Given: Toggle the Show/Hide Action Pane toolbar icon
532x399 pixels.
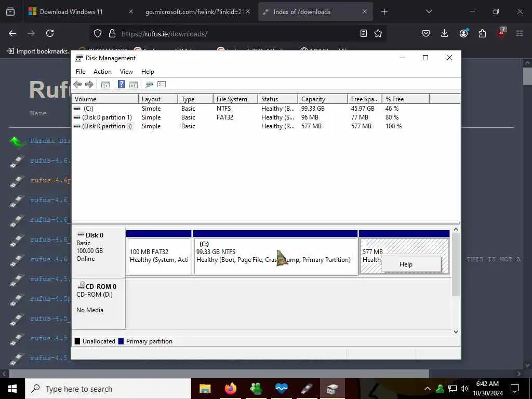Looking at the screenshot, I should click(134, 85).
